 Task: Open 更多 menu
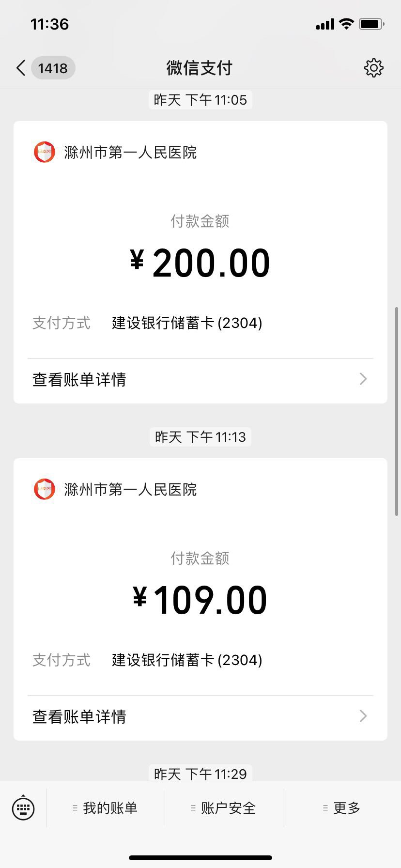tap(342, 807)
